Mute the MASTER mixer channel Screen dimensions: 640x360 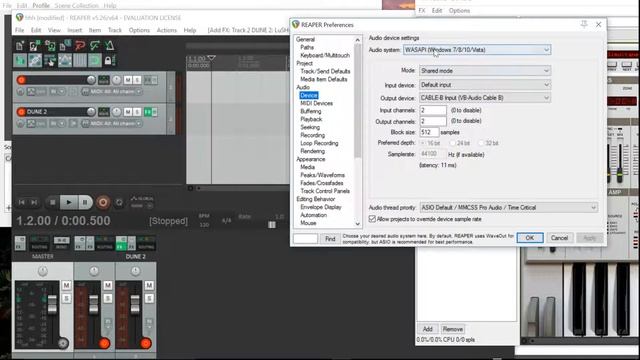pyautogui.click(x=67, y=285)
